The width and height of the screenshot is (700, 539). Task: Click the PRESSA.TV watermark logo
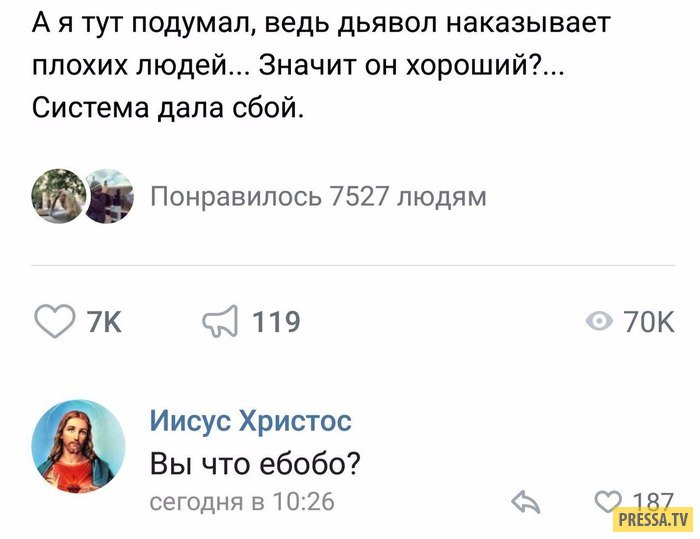pyautogui.click(x=652, y=519)
